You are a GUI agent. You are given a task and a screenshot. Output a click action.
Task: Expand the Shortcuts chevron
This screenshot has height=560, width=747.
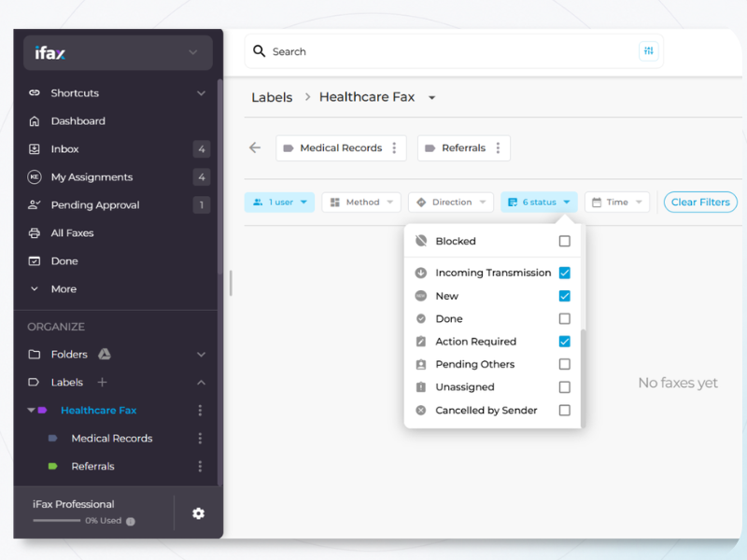click(x=201, y=93)
